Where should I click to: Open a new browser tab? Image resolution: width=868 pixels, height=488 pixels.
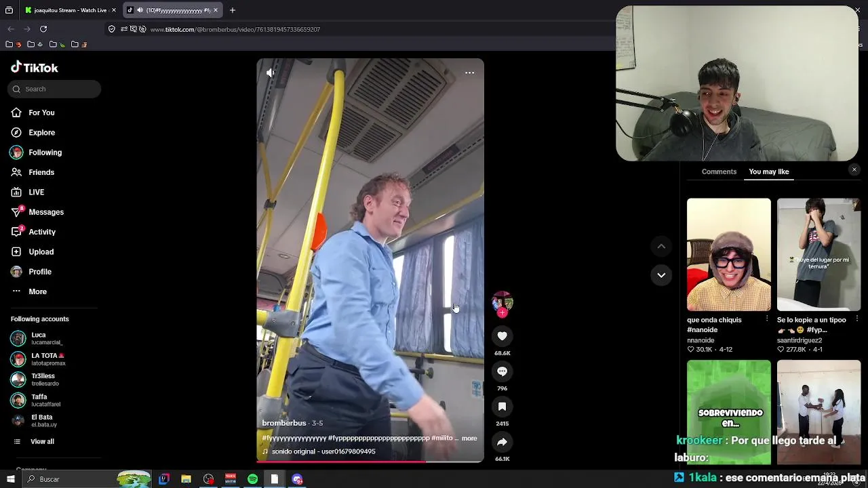pyautogui.click(x=233, y=10)
